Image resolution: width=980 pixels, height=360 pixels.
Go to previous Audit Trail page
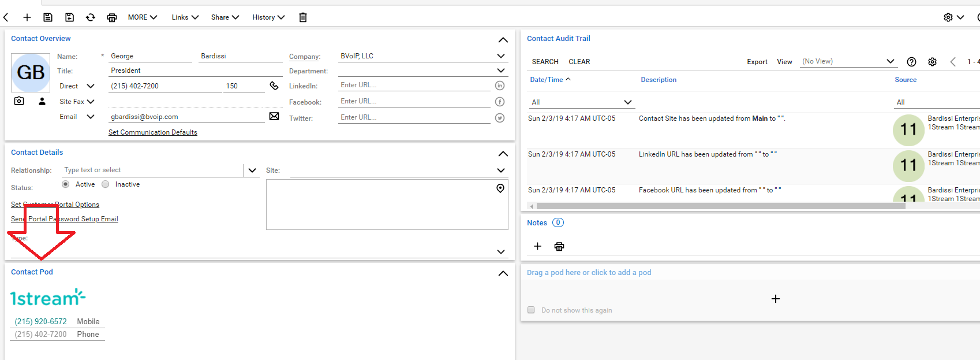[953, 62]
